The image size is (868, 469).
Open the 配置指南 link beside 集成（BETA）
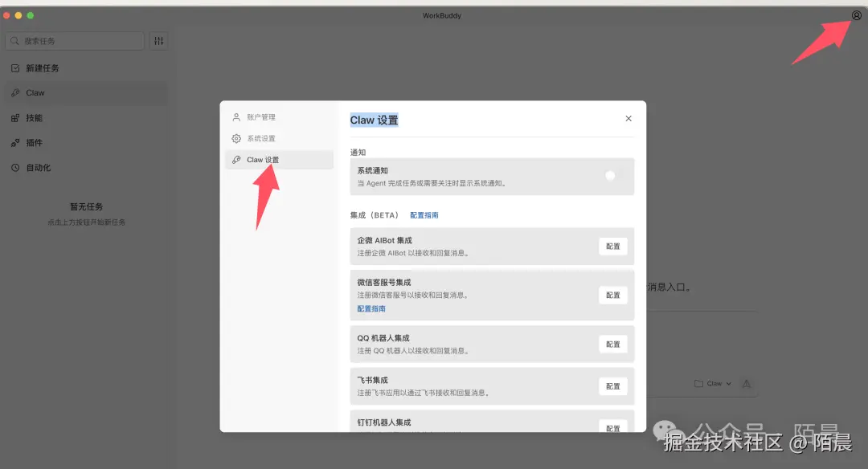tap(425, 214)
